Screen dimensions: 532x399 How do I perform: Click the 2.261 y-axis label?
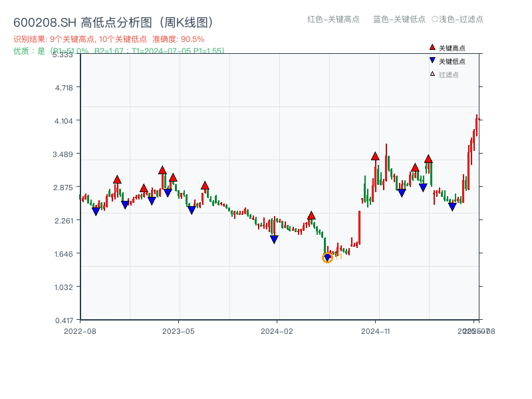click(64, 221)
